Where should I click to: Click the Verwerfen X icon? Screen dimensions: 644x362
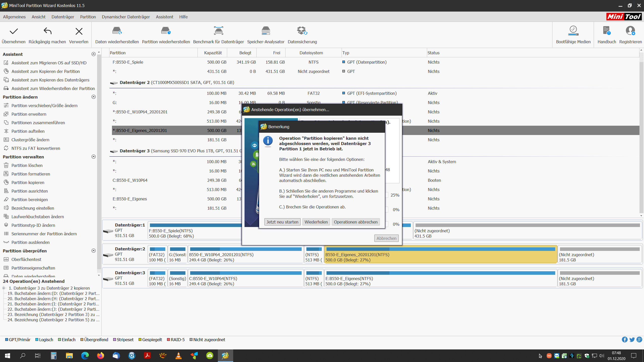coord(79,31)
